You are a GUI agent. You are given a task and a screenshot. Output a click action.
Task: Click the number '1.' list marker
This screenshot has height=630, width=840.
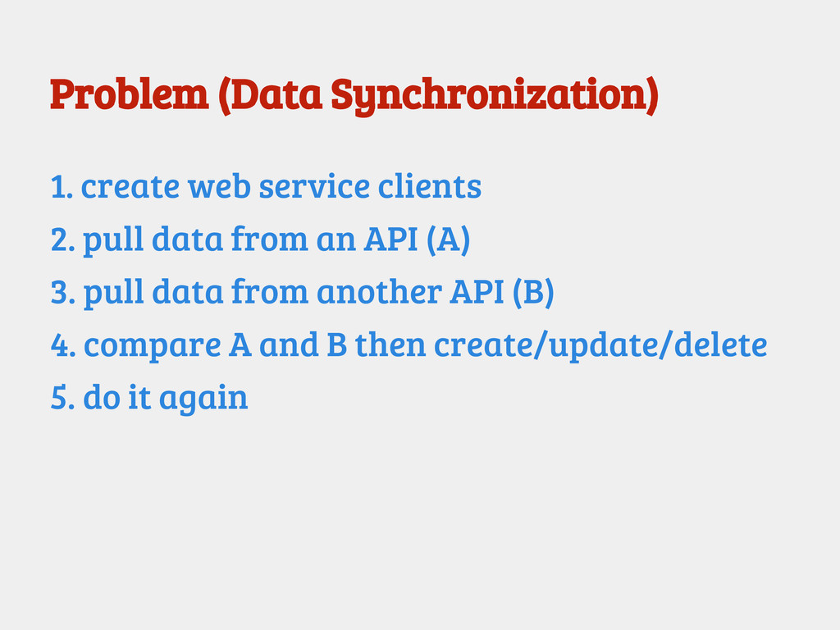pyautogui.click(x=62, y=187)
